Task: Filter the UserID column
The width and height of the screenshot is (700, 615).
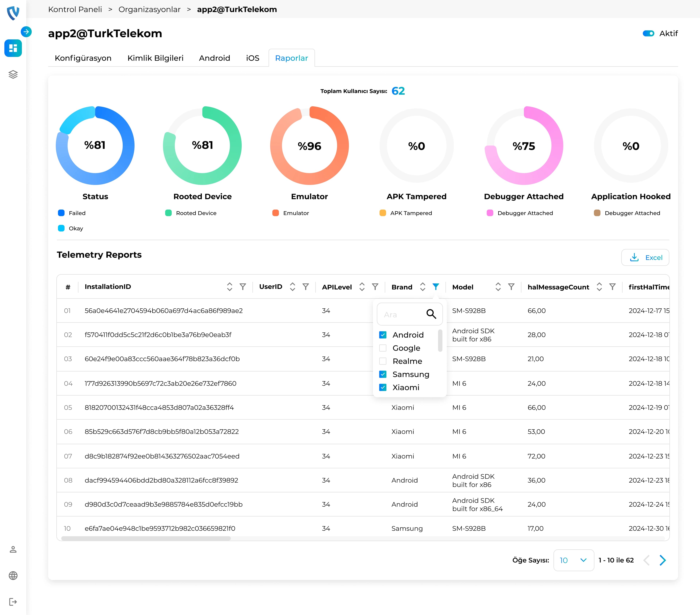Action: [306, 287]
